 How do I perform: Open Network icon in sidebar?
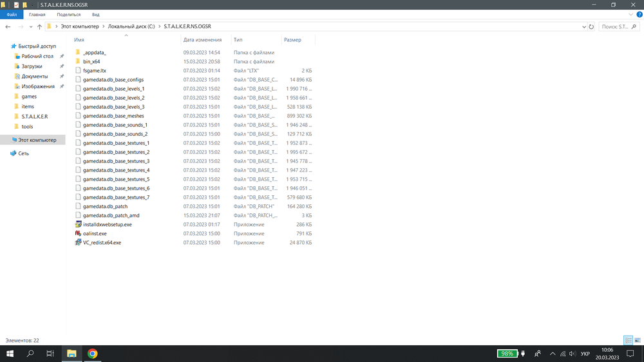click(x=13, y=153)
